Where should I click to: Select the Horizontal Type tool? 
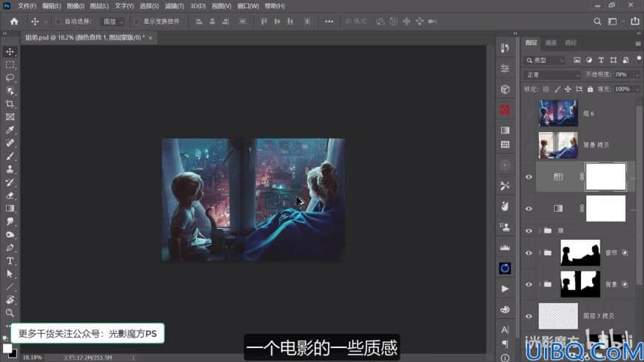point(10,261)
